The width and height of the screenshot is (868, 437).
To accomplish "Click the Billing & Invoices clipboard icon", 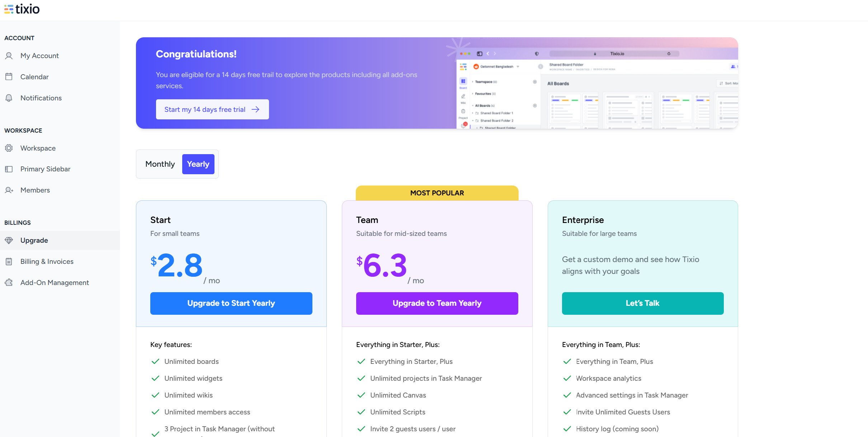I will (x=9, y=261).
